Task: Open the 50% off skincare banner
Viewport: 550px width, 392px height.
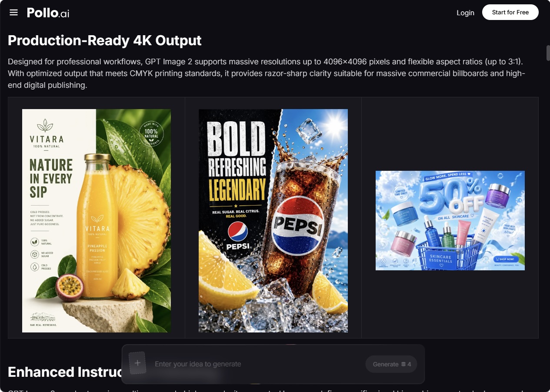Action: 450,220
